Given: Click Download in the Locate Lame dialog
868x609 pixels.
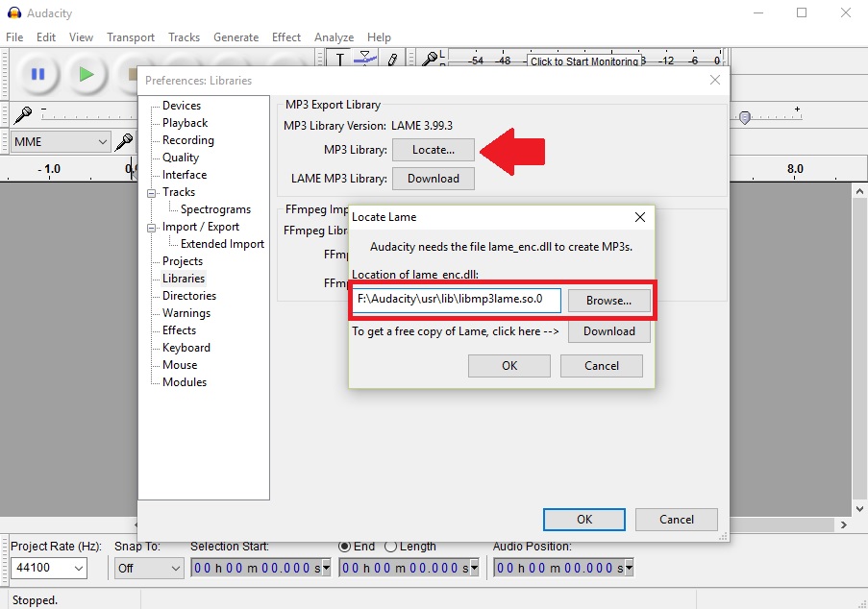Looking at the screenshot, I should (x=608, y=331).
